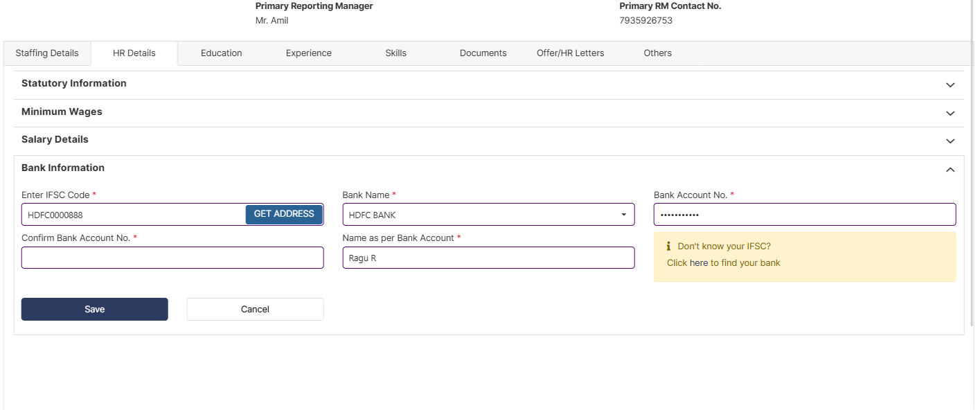Expand the Statutory Information section chevron
This screenshot has height=419, width=980.
pyautogui.click(x=950, y=85)
